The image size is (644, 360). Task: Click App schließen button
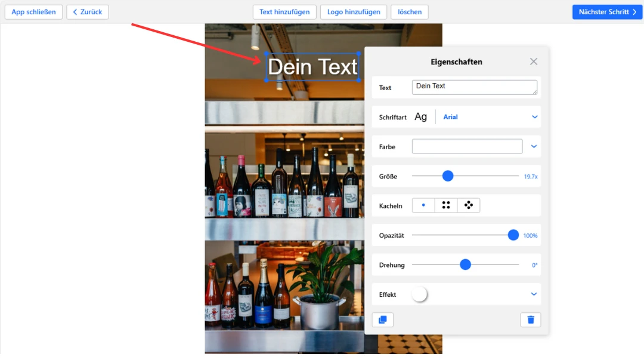34,12
